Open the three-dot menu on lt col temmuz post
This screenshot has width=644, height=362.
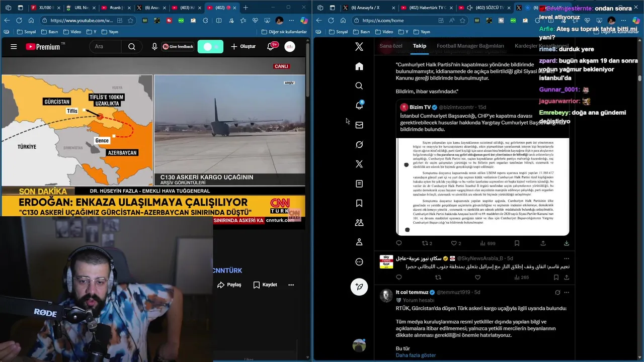coord(567,292)
